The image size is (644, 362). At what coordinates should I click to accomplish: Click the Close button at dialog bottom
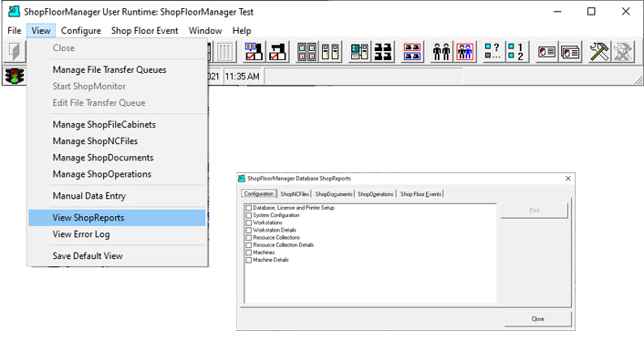(537, 319)
